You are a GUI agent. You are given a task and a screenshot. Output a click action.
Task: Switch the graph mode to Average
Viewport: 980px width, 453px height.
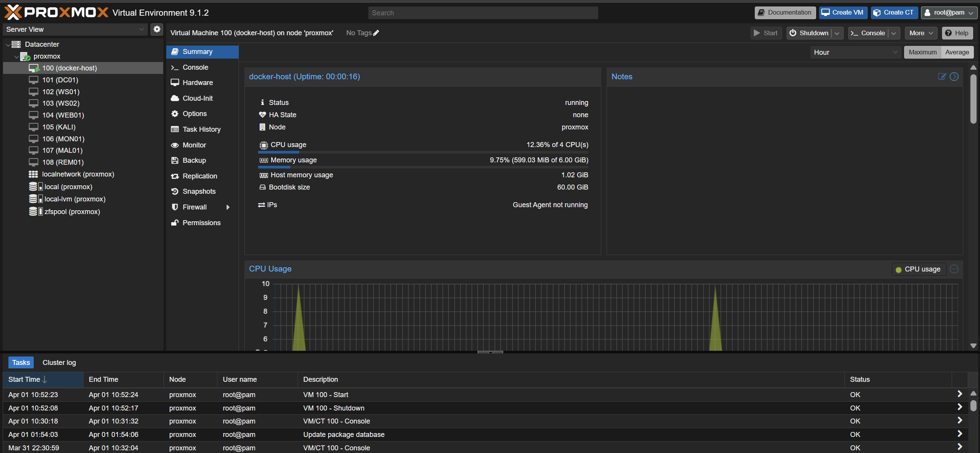(x=957, y=52)
